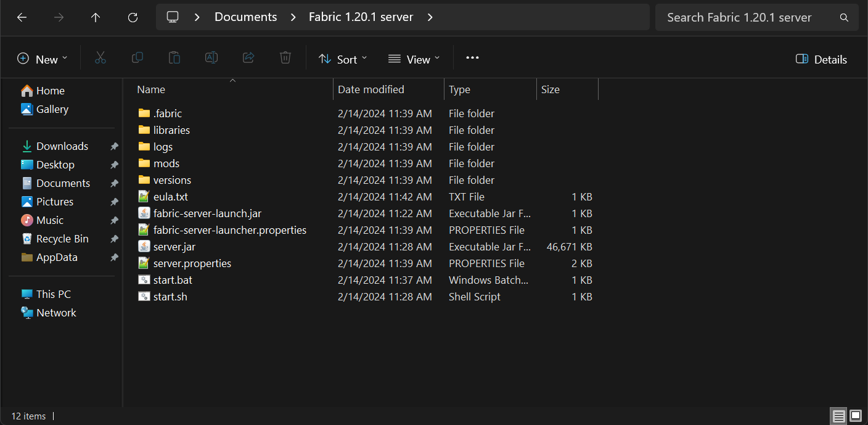Refresh the current folder
The height and width of the screenshot is (425, 868).
tap(133, 17)
